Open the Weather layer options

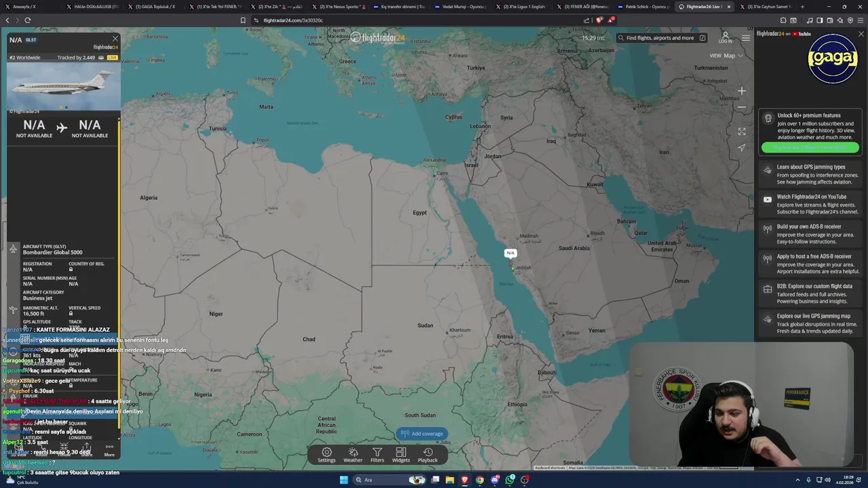[353, 455]
